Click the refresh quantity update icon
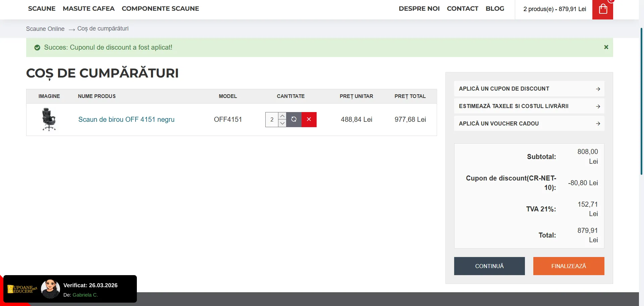The image size is (644, 306). click(294, 119)
